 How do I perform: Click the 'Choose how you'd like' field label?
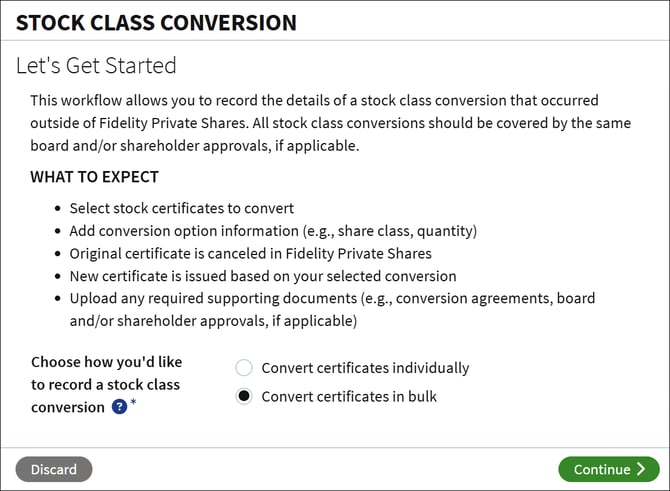click(x=106, y=385)
